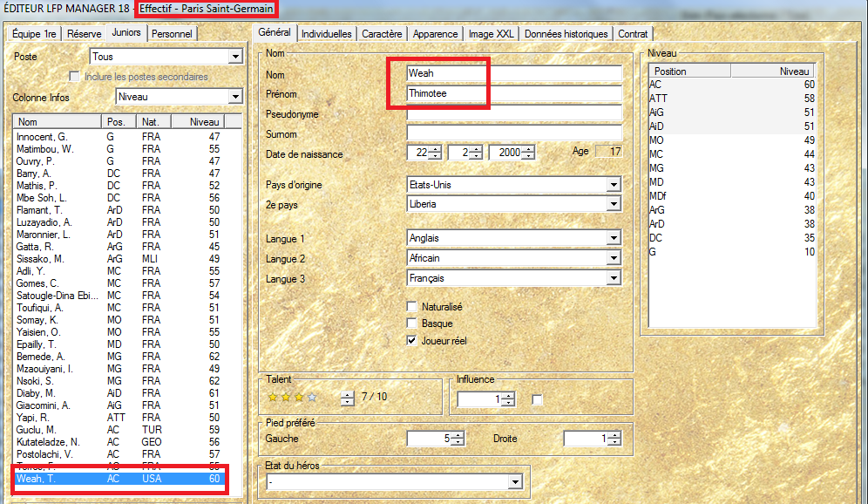Click the fourth Talent star
This screenshot has height=504, width=868.
pyautogui.click(x=312, y=397)
